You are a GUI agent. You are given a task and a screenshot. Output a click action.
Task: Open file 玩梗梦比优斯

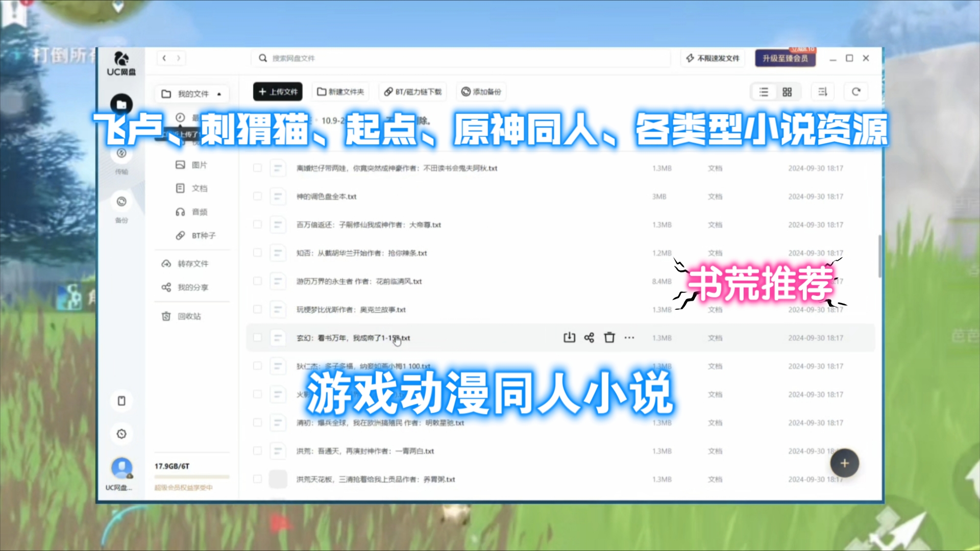tap(351, 310)
